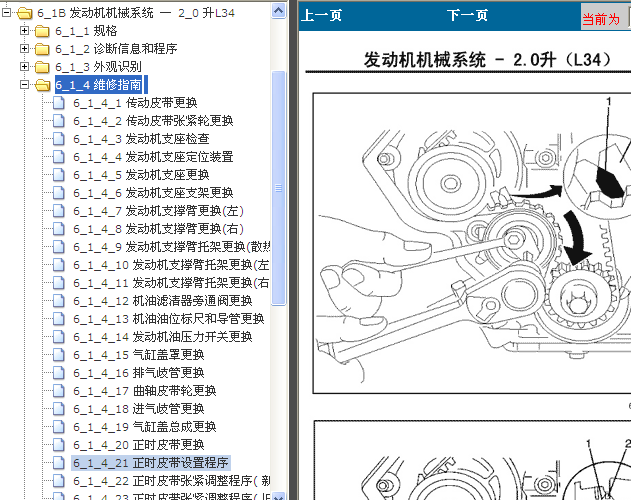Click the page icon of 6_1_4_14 发动机油压力开关更换
The width and height of the screenshot is (631, 500).
coord(59,337)
